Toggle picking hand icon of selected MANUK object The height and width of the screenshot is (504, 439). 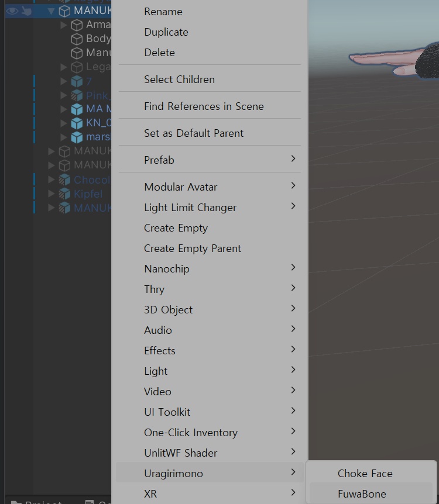26,11
